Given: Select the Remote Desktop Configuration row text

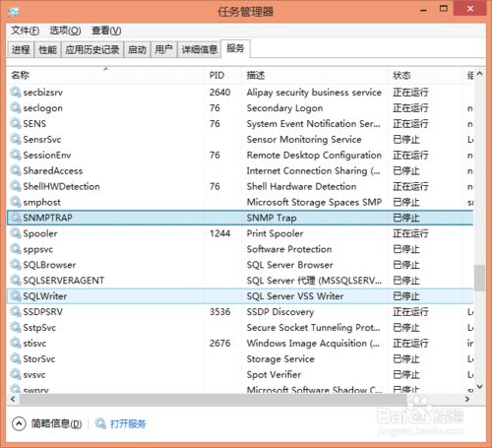Looking at the screenshot, I should [x=314, y=155].
